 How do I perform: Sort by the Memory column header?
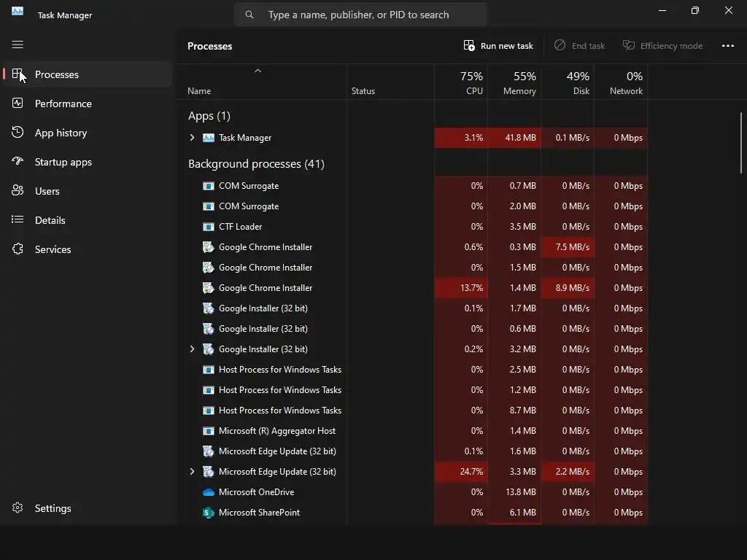514,82
